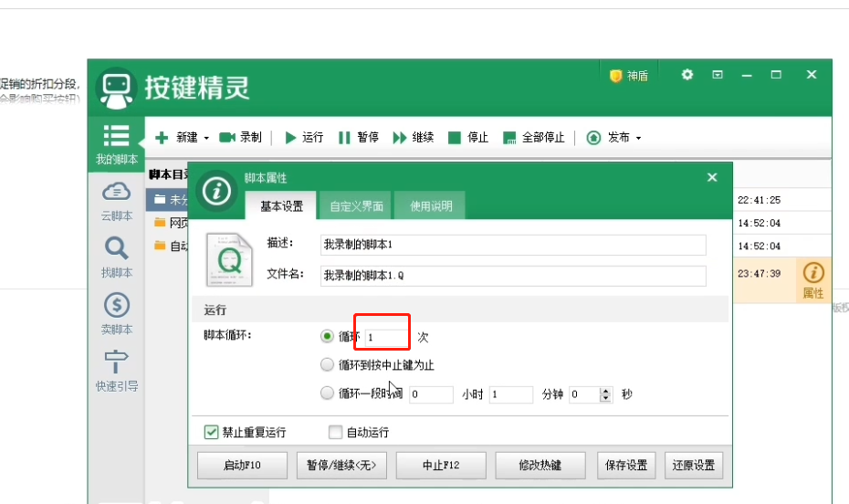Resume the script with 继续
Image resolution: width=849 pixels, height=504 pixels.
point(414,138)
